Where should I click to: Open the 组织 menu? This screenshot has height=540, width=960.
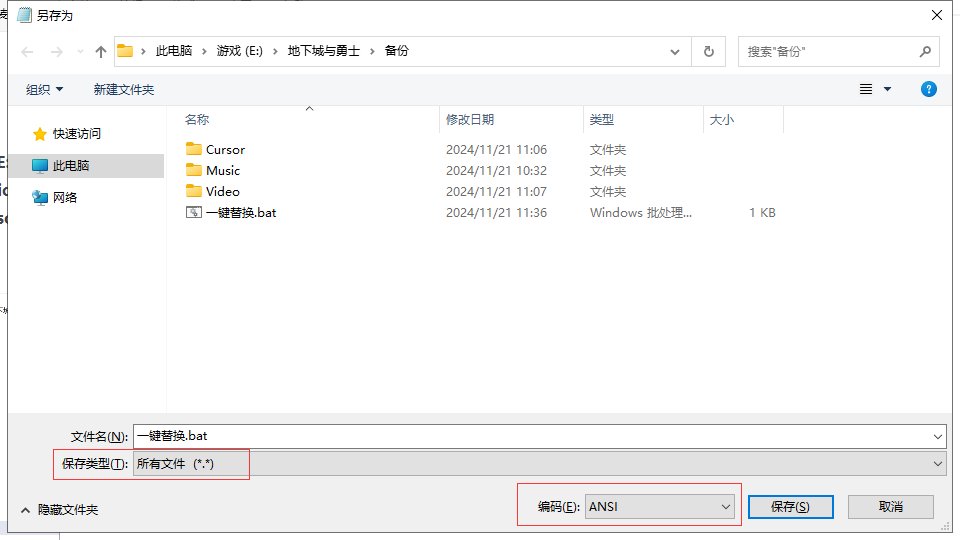(x=44, y=89)
